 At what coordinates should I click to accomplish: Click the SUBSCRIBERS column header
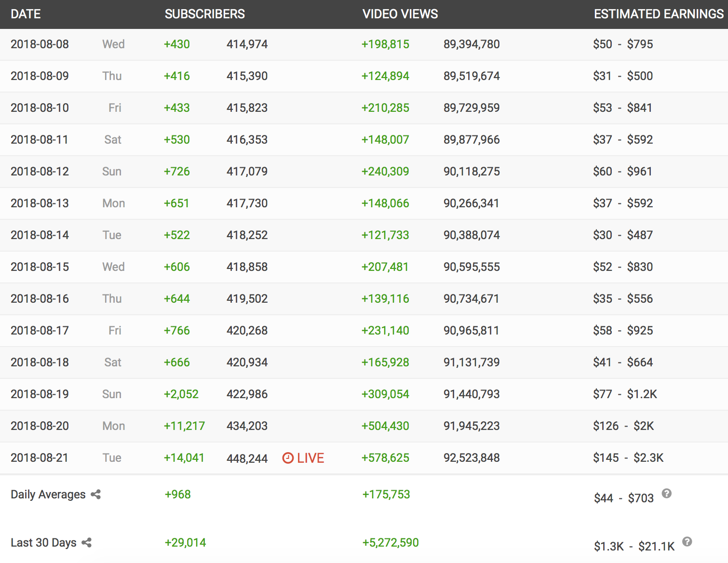coord(204,14)
